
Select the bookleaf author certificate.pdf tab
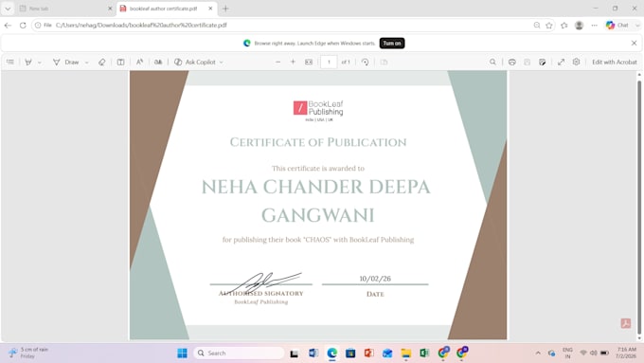click(164, 9)
